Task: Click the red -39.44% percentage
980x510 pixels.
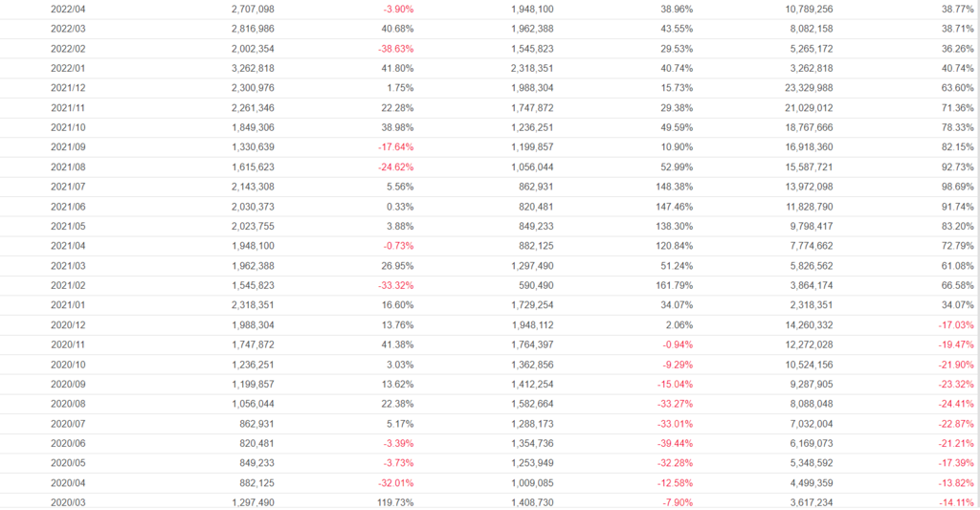Action: 674,443
